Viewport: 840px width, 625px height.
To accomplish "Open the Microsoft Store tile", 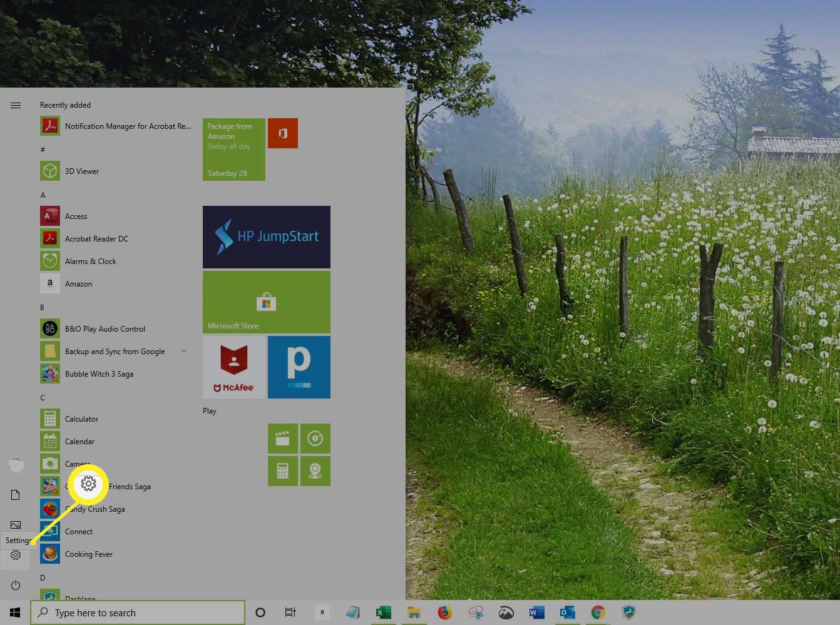I will click(x=267, y=302).
